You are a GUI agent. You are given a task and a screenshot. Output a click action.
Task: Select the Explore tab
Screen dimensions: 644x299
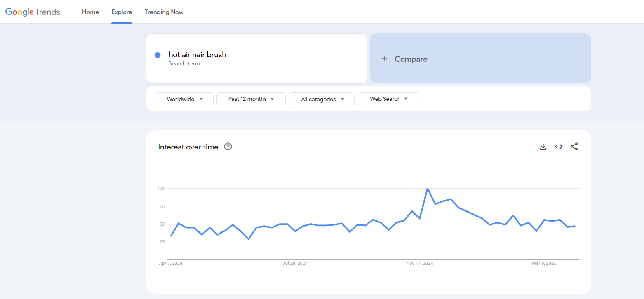click(x=122, y=12)
